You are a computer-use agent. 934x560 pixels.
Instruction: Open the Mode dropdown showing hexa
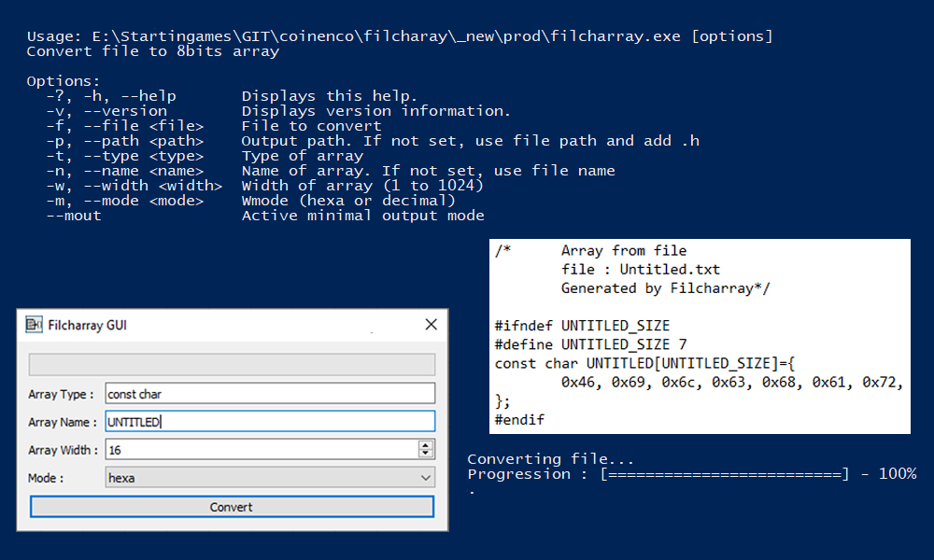pyautogui.click(x=270, y=478)
